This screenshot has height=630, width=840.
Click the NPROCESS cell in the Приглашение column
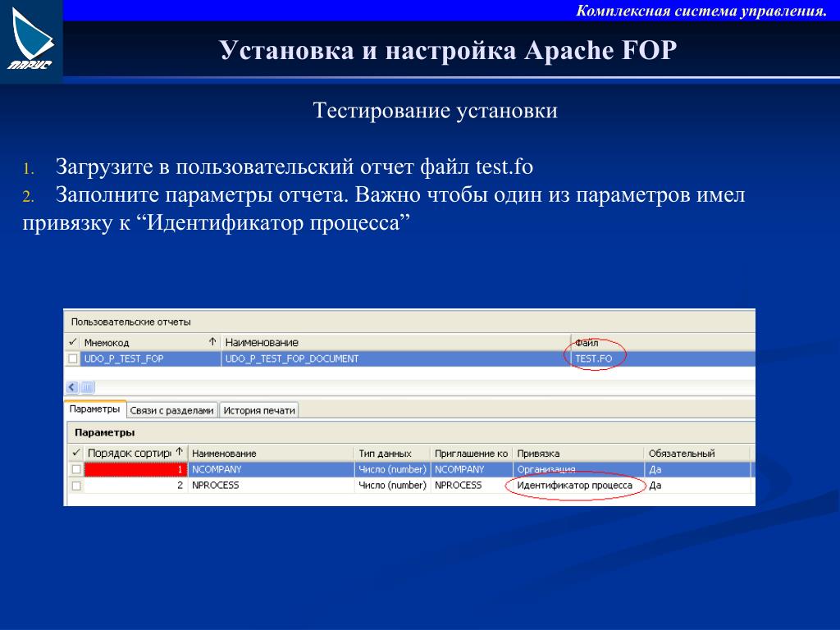click(x=472, y=486)
